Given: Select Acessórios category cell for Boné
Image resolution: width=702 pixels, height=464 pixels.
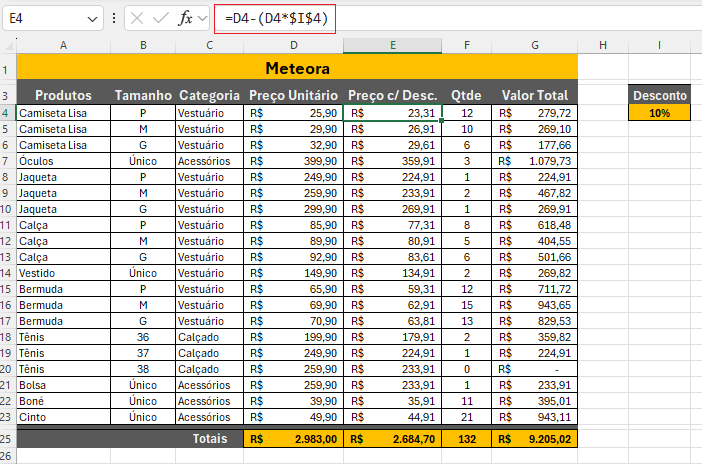Looking at the screenshot, I should pyautogui.click(x=209, y=401).
